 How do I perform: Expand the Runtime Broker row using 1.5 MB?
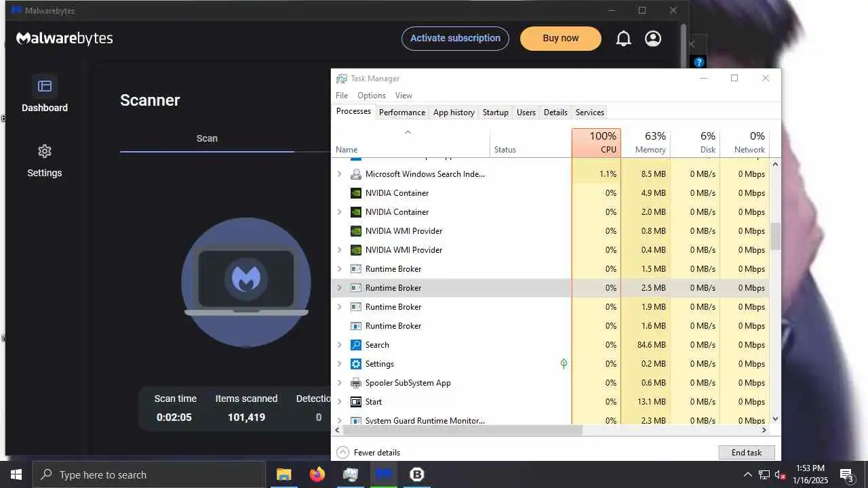(x=340, y=269)
